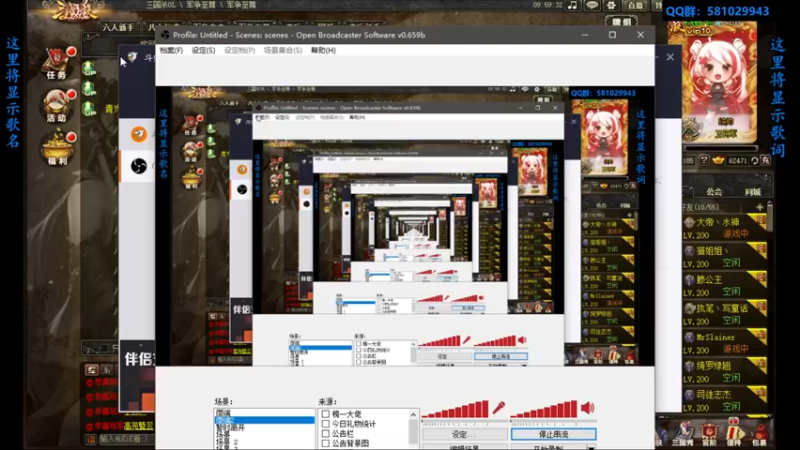Open the 任务 quest icon in the game
Screen dimensions: 800x450
(57, 63)
